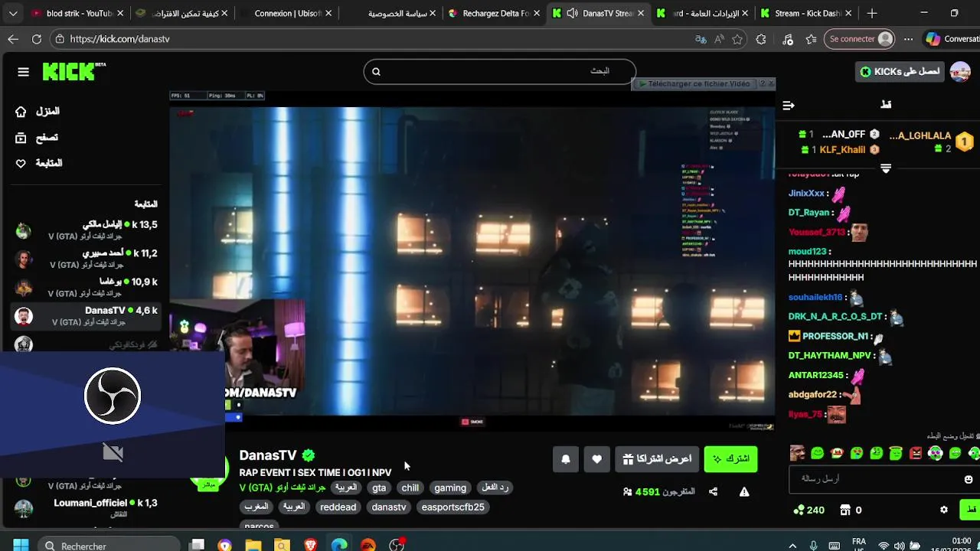Click the bell notification button for DanasTV
The height and width of the screenshot is (551, 980).
pos(566,459)
